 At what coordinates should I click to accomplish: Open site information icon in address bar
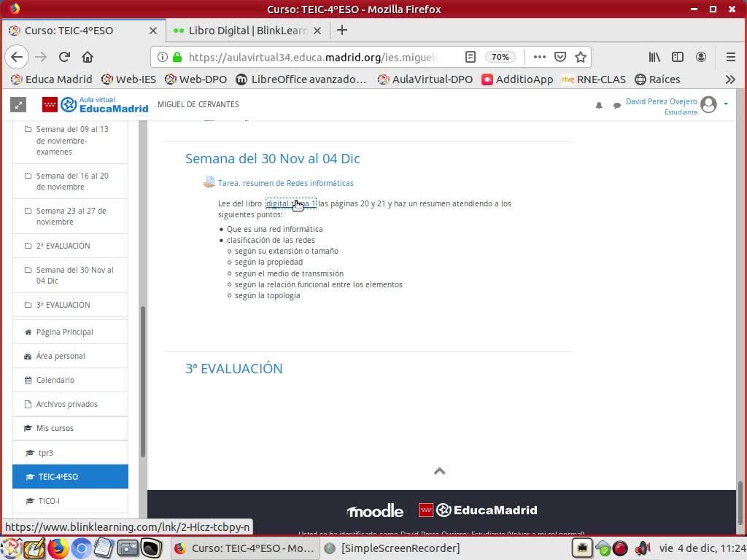point(163,57)
